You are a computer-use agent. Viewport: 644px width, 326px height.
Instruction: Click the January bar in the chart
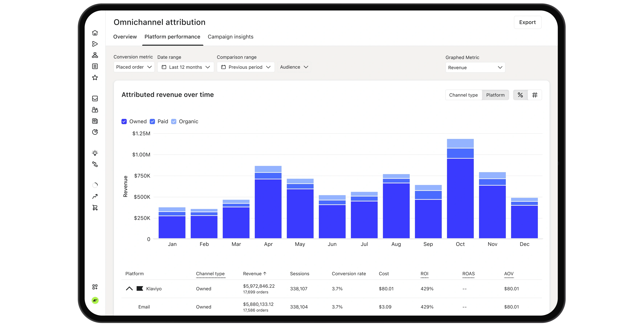[172, 223]
